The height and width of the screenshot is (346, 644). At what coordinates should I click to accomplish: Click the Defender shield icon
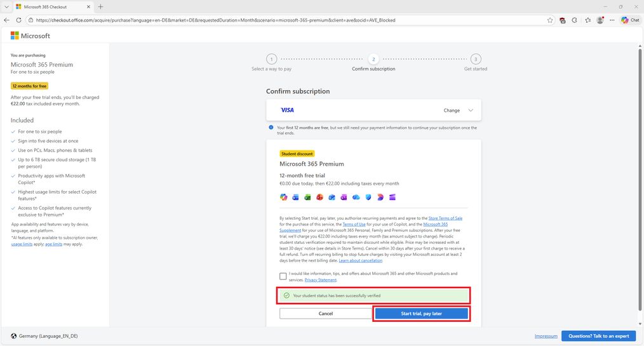point(368,197)
